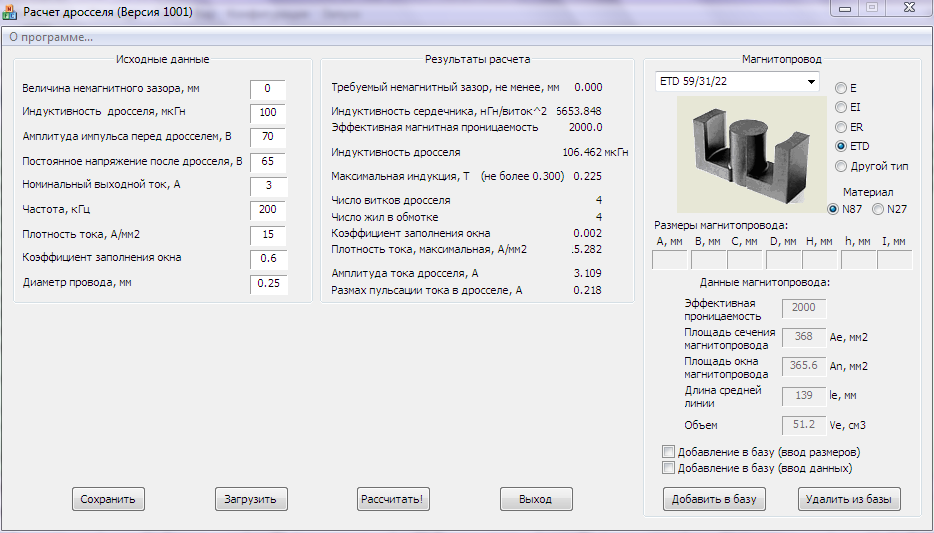The width and height of the screenshot is (934, 533).
Task: Click the non-magnetic gap input field
Action: coord(268,89)
